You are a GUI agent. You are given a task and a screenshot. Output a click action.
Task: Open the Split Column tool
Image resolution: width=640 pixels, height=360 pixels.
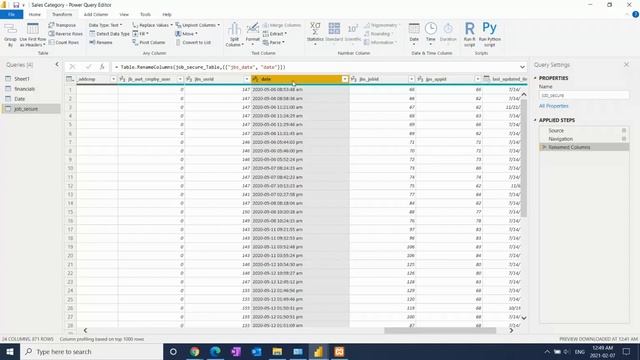[x=234, y=34]
